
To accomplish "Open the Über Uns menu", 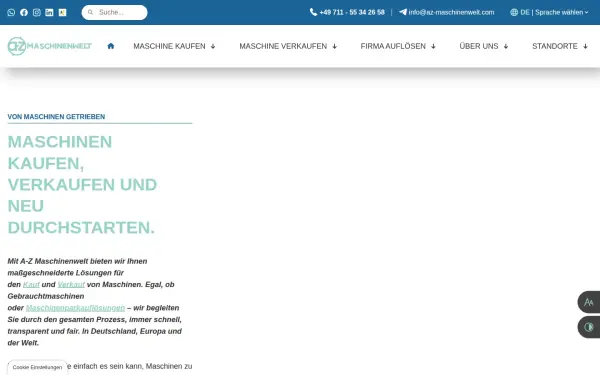I will click(479, 46).
